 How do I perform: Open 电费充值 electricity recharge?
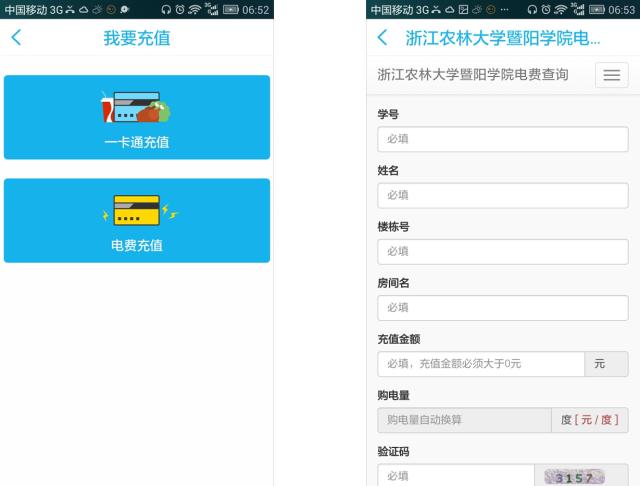(137, 220)
